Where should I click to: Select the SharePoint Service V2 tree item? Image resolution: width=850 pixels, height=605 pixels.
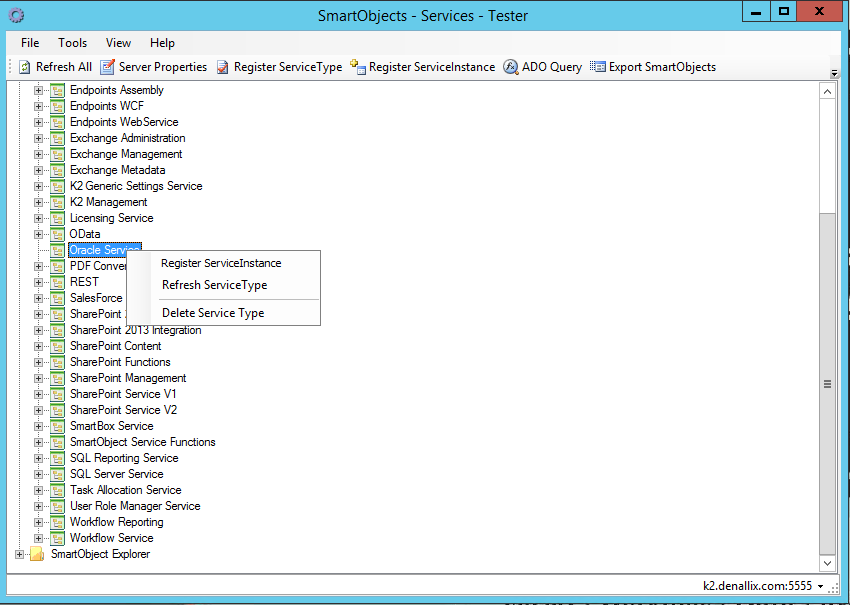123,410
